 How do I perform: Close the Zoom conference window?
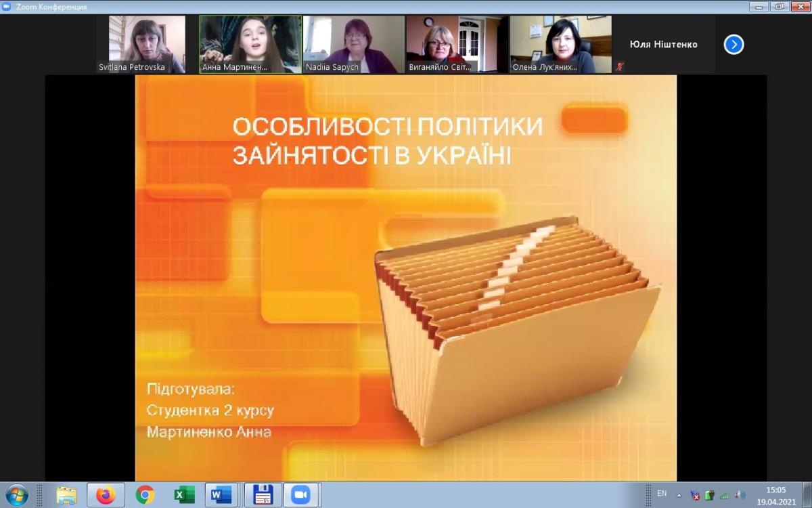800,6
